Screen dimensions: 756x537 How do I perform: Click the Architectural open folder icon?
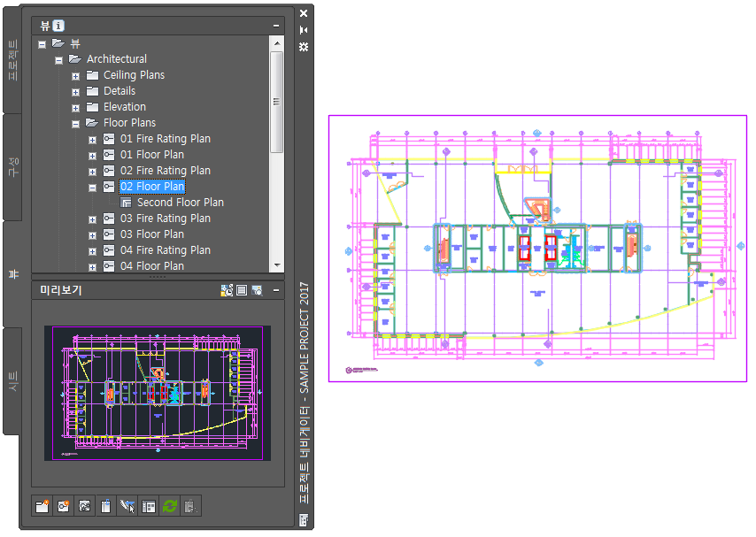(75, 58)
